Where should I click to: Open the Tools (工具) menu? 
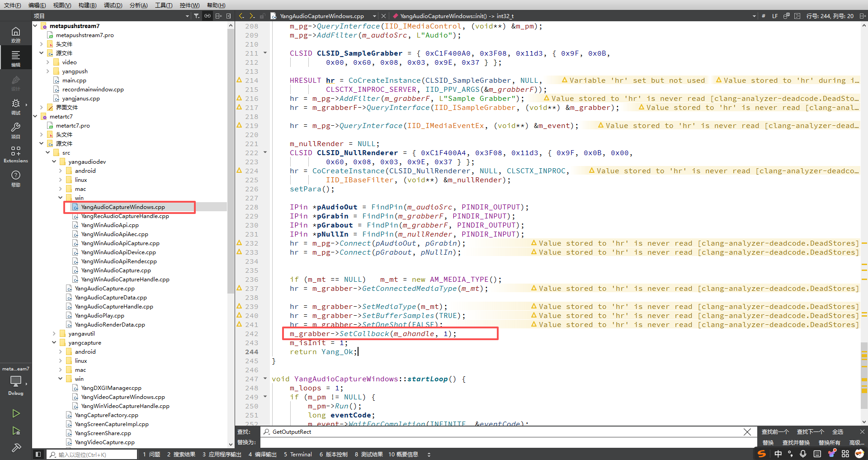pos(164,5)
